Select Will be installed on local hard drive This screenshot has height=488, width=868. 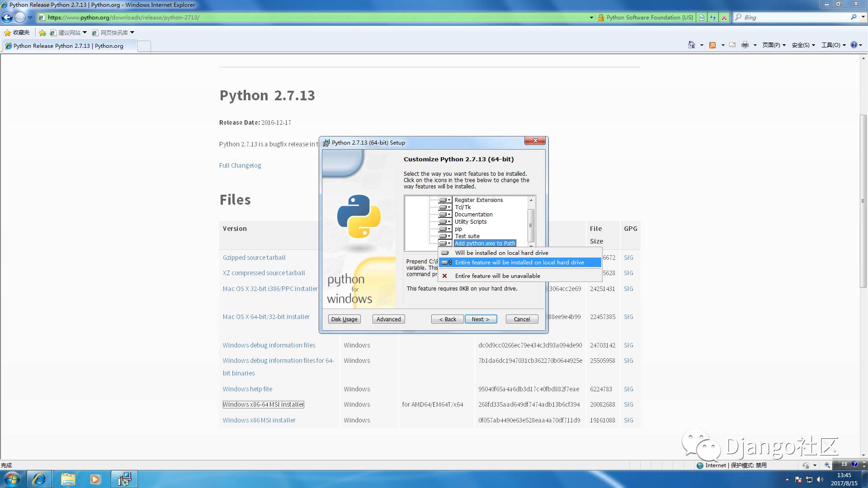pyautogui.click(x=520, y=253)
